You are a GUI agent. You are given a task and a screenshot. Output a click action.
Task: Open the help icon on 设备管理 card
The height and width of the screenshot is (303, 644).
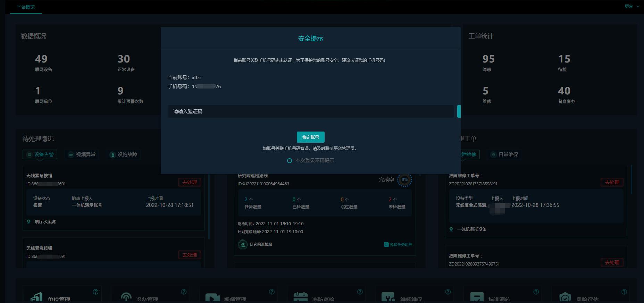coord(184,292)
